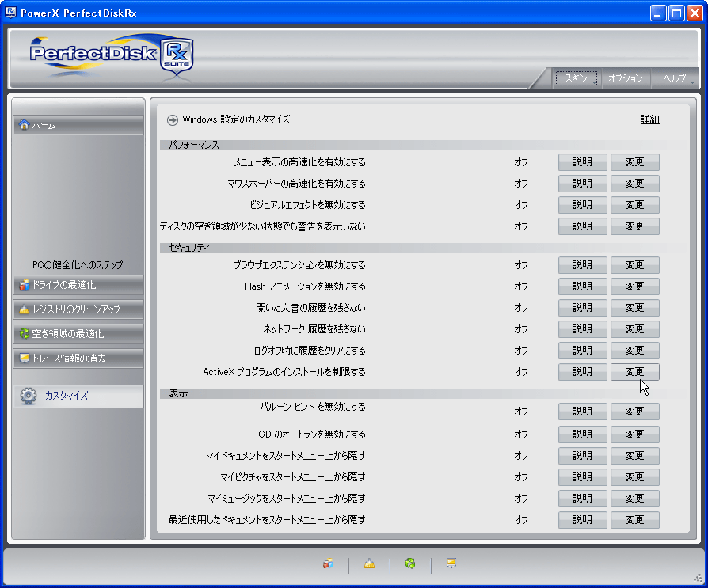Screen dimensions: 708x588
Task: Click 説明 for バルーン ヒント を無効にする
Action: tap(582, 412)
